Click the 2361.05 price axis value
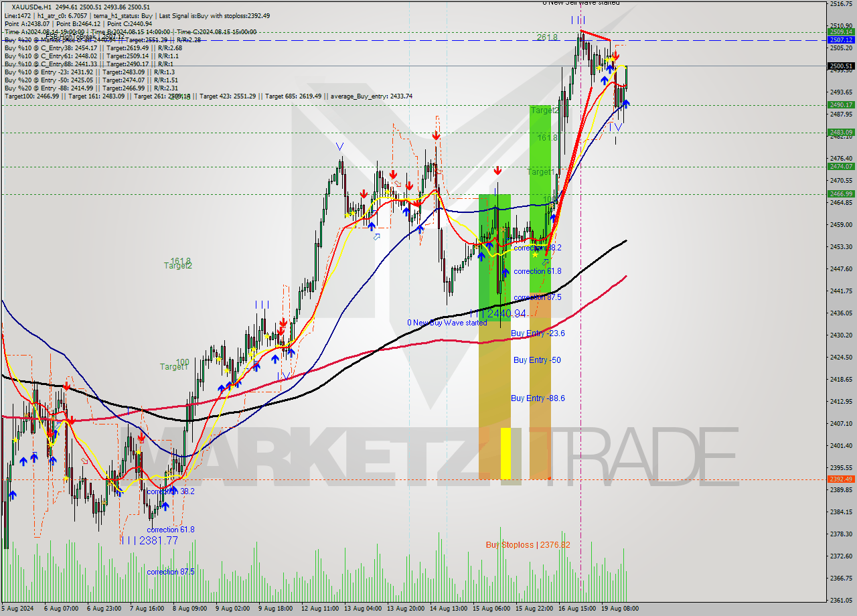This screenshot has height=616, width=857. (840, 600)
